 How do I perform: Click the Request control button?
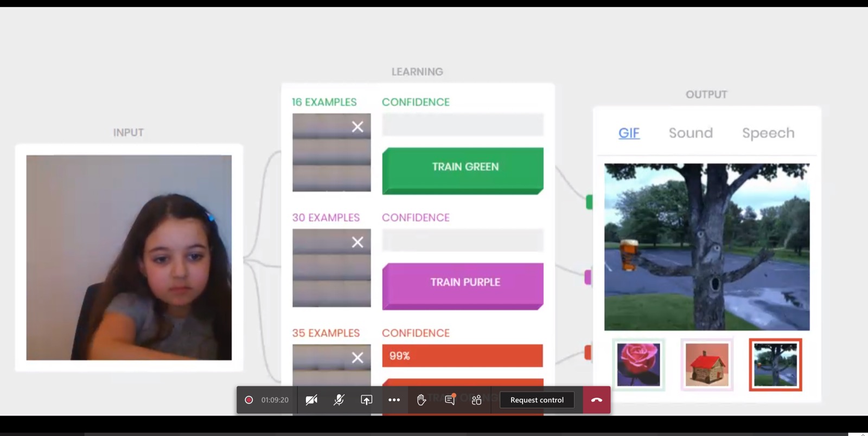click(537, 400)
